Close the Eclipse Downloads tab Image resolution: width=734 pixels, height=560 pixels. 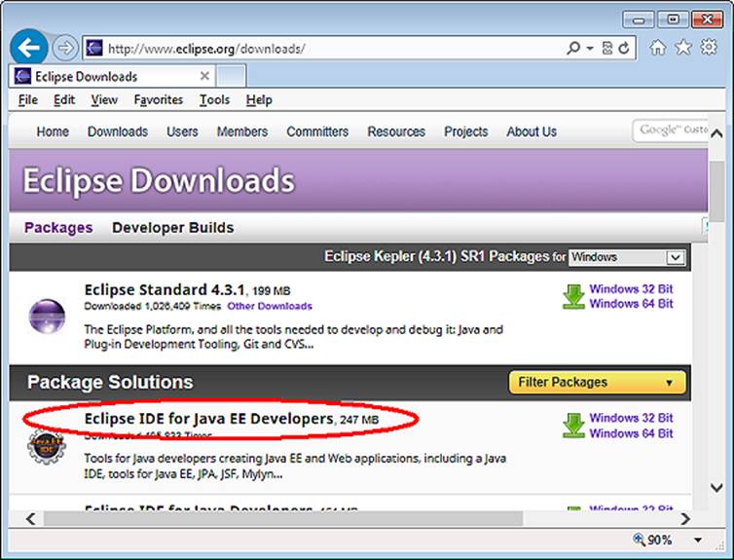tap(204, 76)
